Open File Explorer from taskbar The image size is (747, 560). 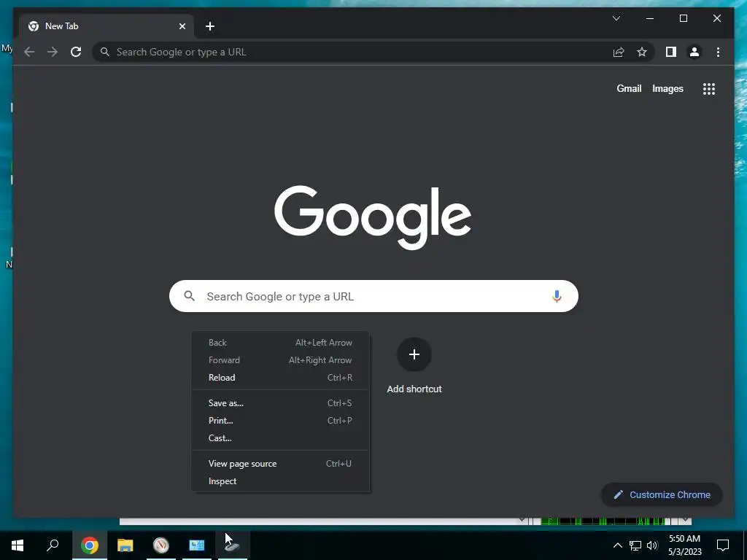[125, 545]
